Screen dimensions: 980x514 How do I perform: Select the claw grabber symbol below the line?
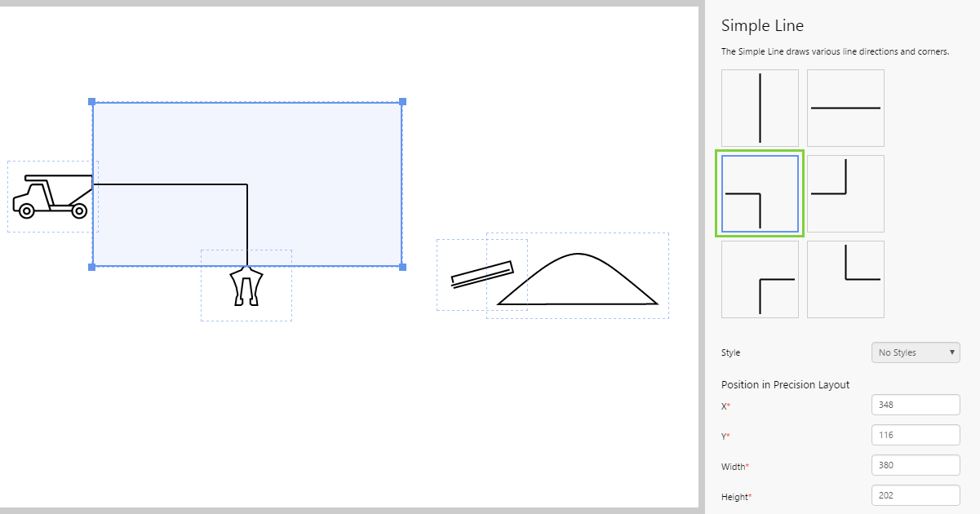point(246,287)
